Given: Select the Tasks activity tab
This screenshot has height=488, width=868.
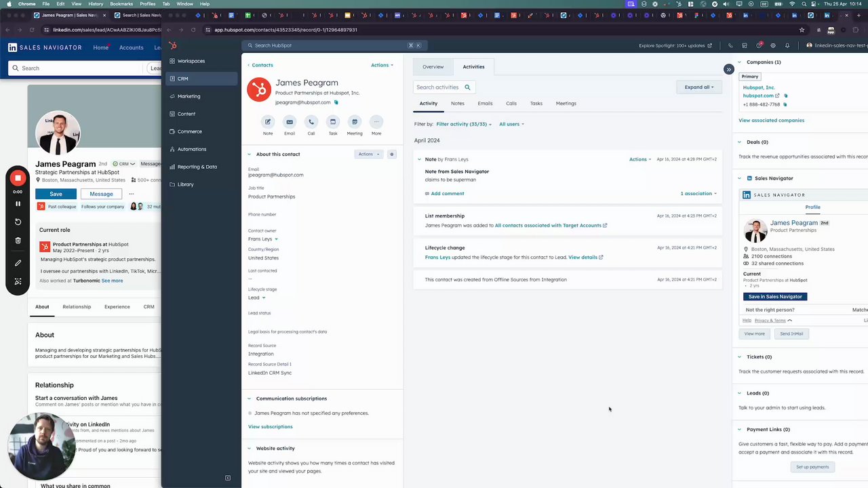Looking at the screenshot, I should 536,104.
